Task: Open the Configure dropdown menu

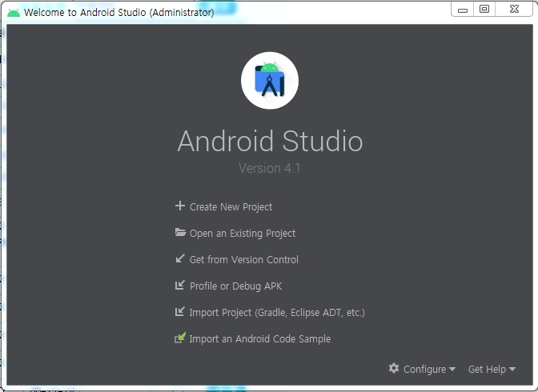Action: pos(422,369)
